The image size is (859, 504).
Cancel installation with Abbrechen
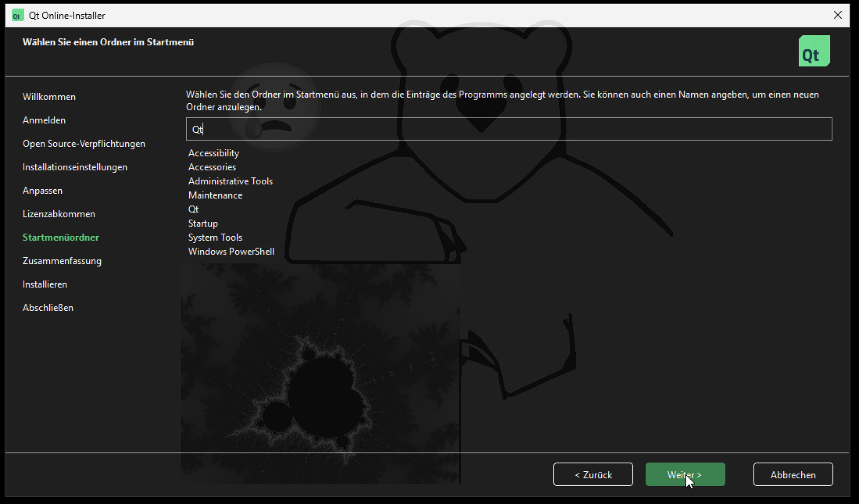tap(793, 474)
